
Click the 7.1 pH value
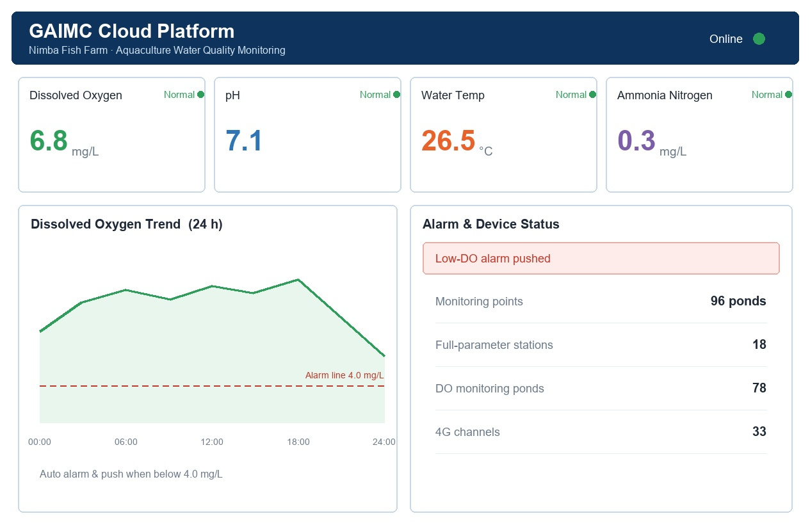tap(244, 141)
